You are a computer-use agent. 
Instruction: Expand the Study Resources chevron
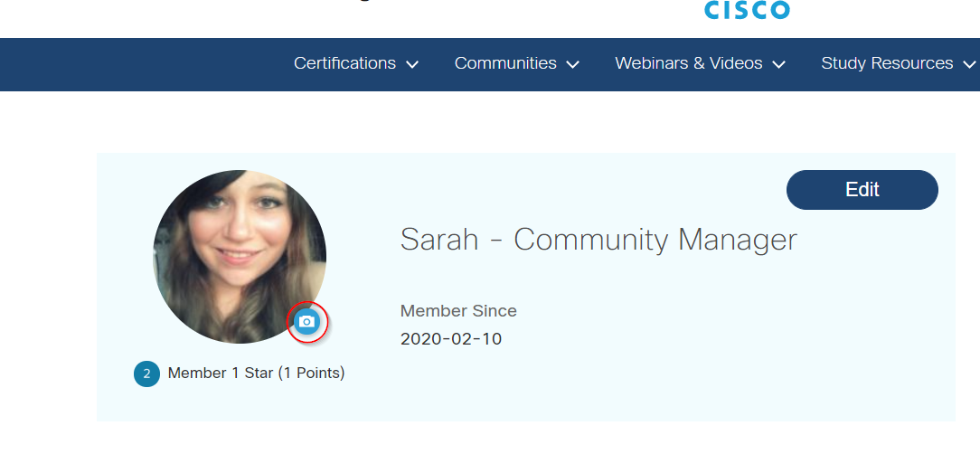969,65
